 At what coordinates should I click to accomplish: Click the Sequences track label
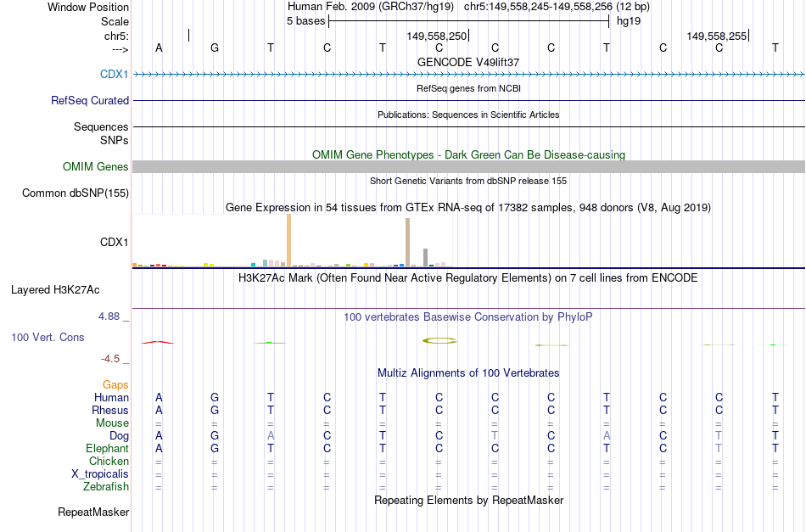pos(101,126)
